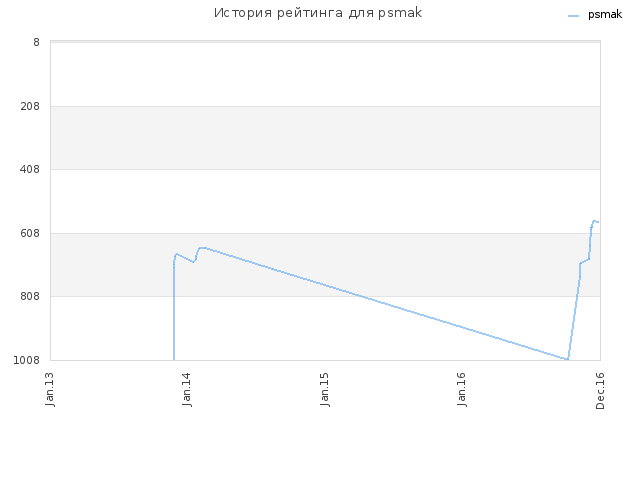This screenshot has height=480, width=640.
Task: Click the vertical line start before Jan.14
Action: pos(174,312)
